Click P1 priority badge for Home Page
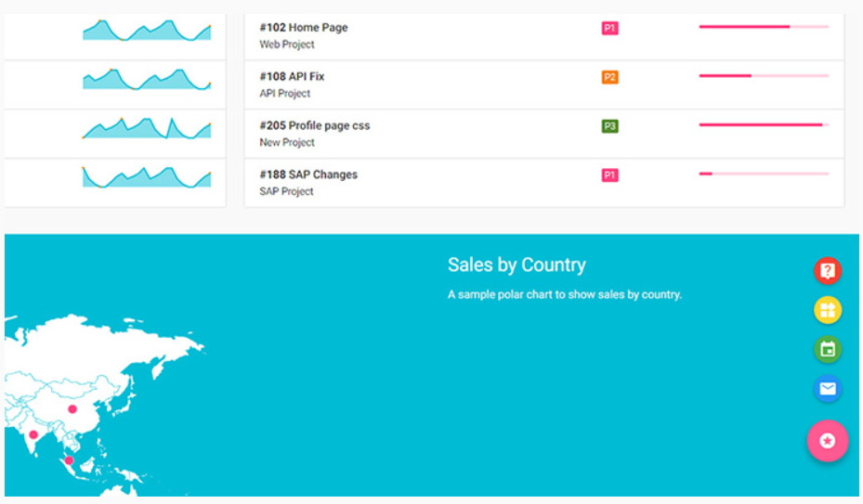 click(x=609, y=29)
